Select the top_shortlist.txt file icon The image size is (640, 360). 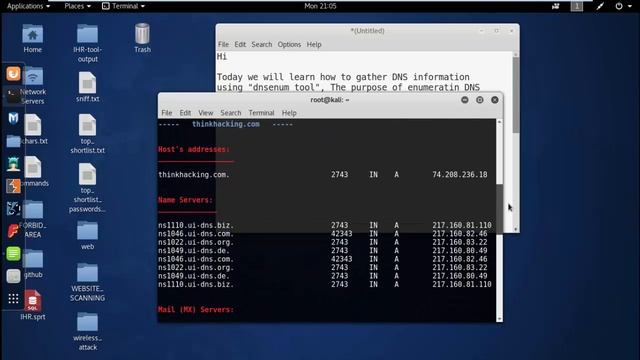[x=87, y=134]
